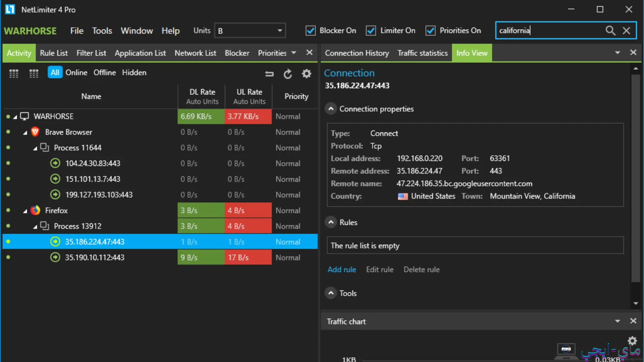Collapse the Process 11644 node

[x=35, y=148]
